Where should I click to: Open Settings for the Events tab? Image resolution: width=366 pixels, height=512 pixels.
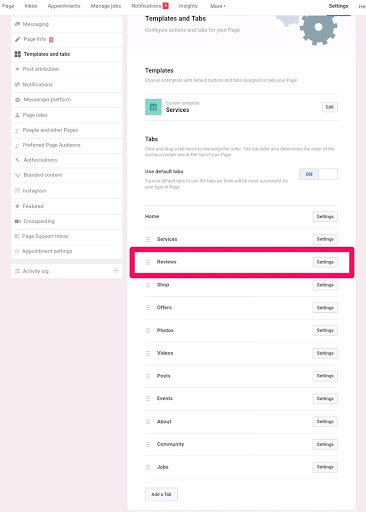[x=325, y=398]
